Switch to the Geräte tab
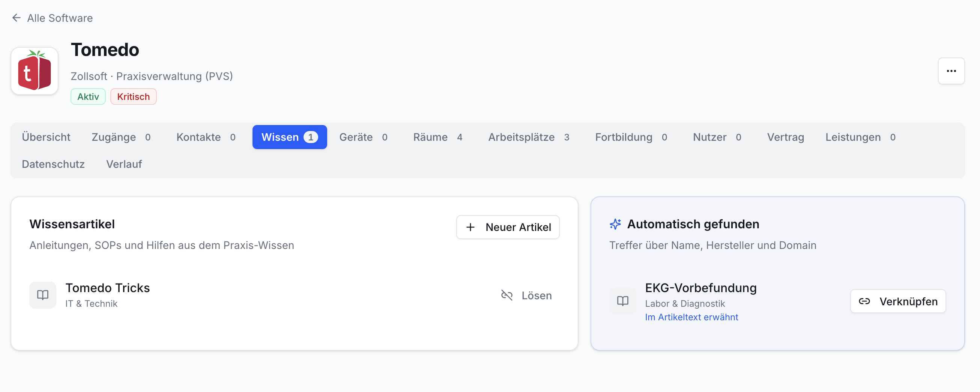 [363, 137]
